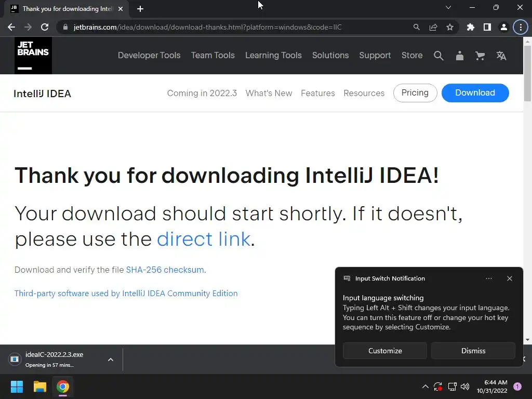Screen dimensions: 532x399
Task: Open volume speaker tray icon
Action: tap(465, 387)
